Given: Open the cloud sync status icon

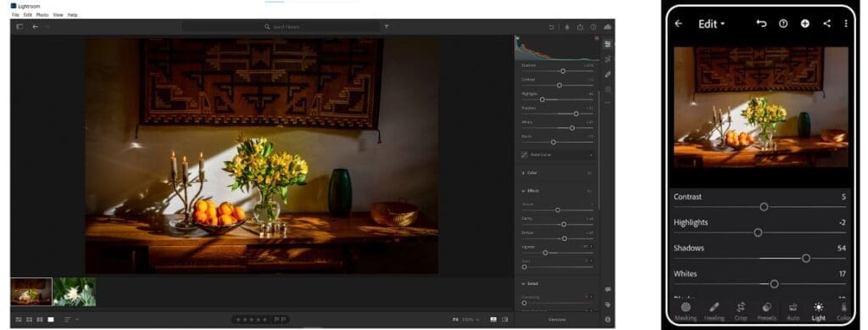Looking at the screenshot, I should pyautogui.click(x=607, y=26).
